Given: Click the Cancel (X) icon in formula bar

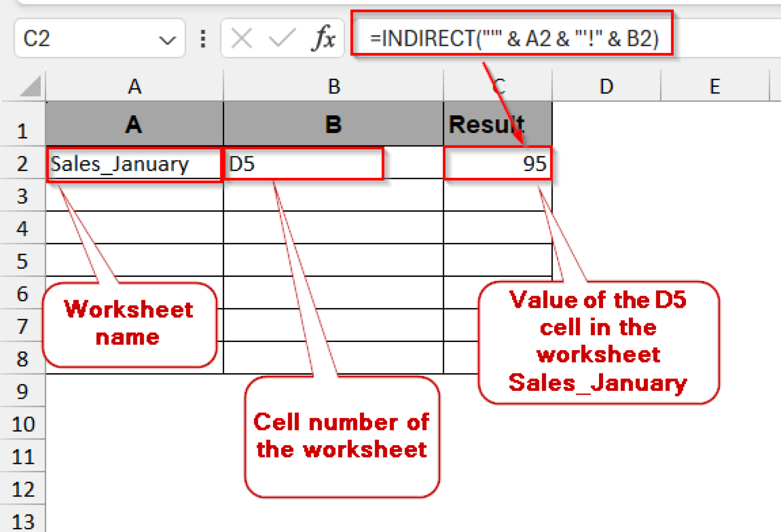Looking at the screenshot, I should point(243,38).
